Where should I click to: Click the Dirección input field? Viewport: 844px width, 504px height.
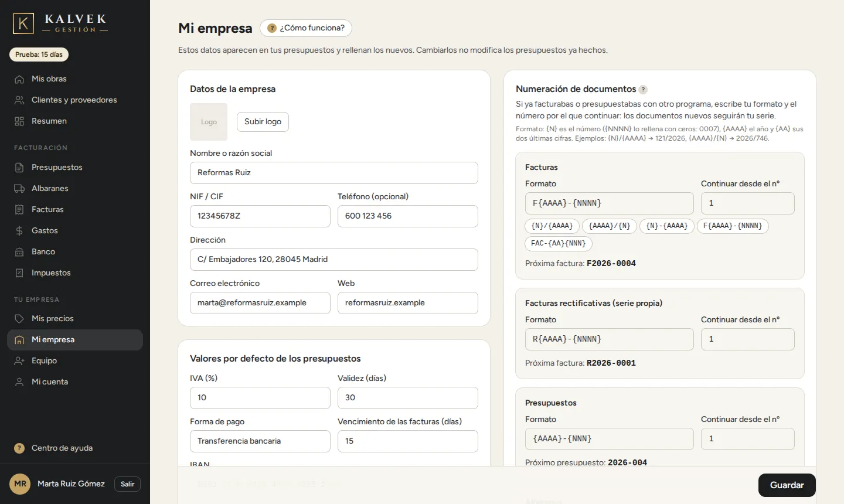tap(334, 260)
